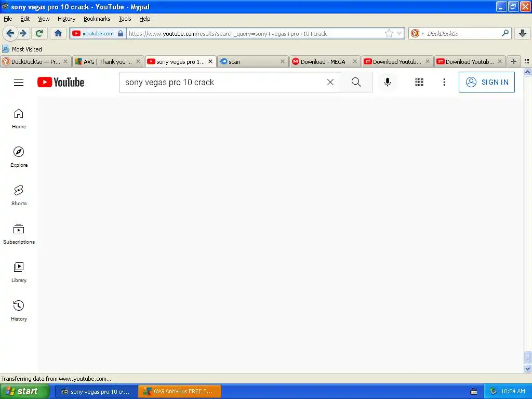Click the page scrollbar down arrow
The width and height of the screenshot is (532, 399).
point(527,368)
